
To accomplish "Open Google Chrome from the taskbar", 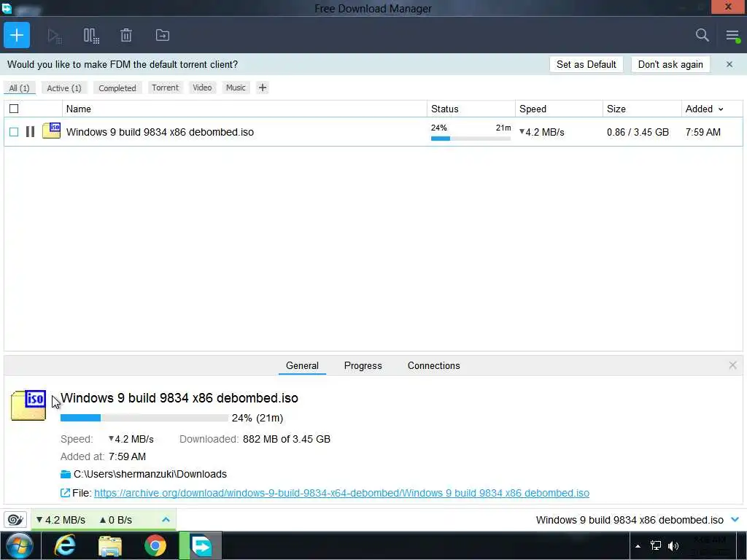I will [x=155, y=545].
